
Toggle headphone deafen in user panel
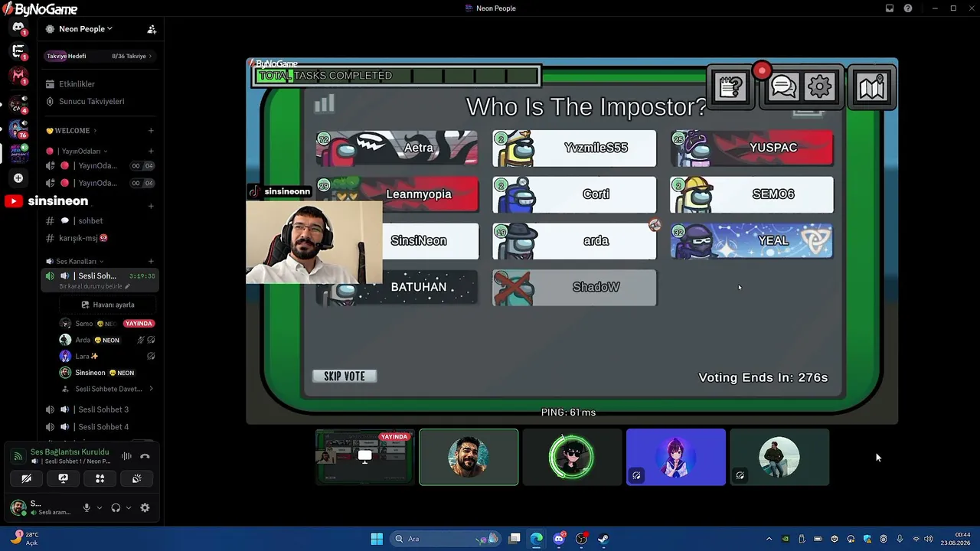116,507
